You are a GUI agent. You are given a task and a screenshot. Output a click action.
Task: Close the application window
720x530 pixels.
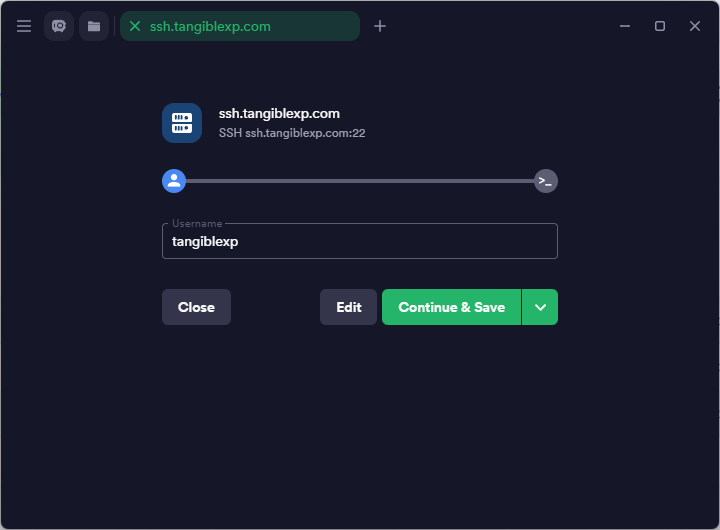[x=695, y=26]
